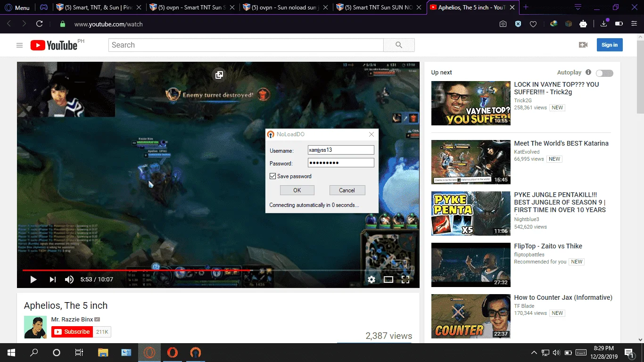Open YouTube hamburger guide menu
644x362 pixels.
pyautogui.click(x=19, y=45)
